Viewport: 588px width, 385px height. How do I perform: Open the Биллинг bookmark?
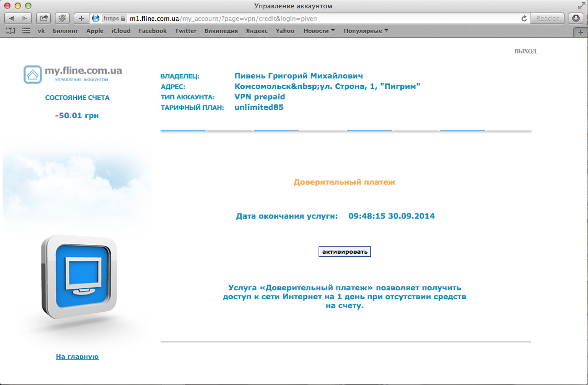(x=65, y=31)
